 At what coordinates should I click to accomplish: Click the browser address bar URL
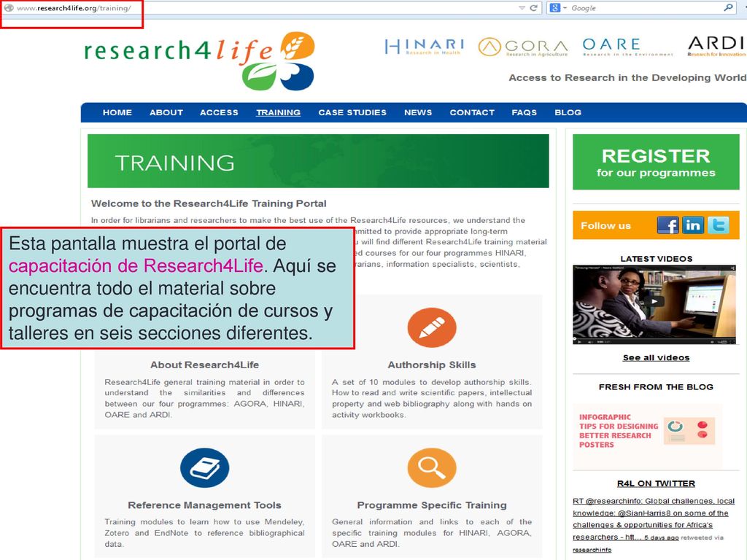pyautogui.click(x=74, y=8)
